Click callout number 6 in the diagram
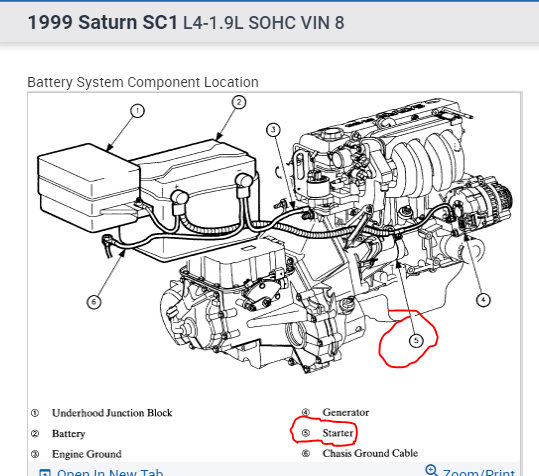 [x=94, y=302]
